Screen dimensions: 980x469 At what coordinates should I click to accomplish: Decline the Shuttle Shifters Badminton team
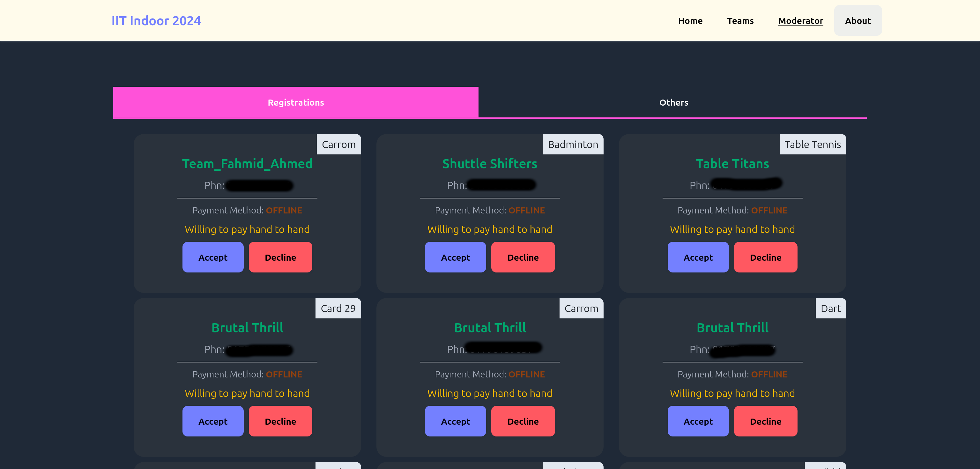pyautogui.click(x=523, y=257)
